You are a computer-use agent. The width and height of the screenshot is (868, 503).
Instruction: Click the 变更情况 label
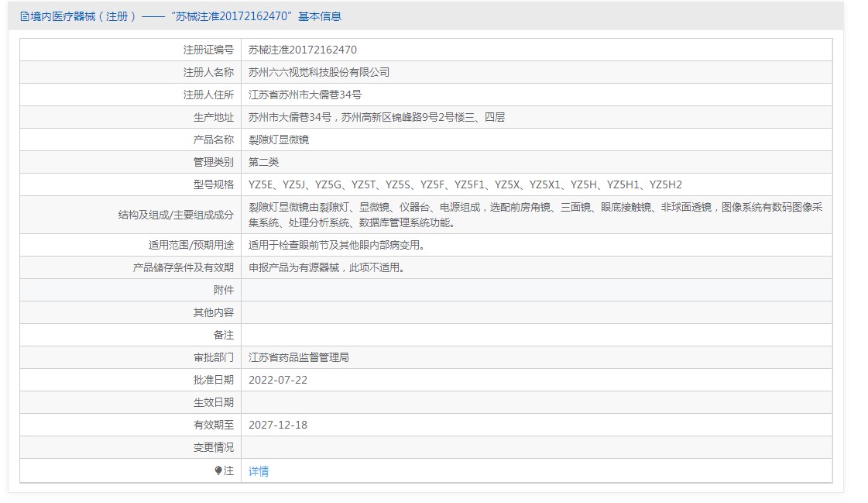tap(214, 447)
